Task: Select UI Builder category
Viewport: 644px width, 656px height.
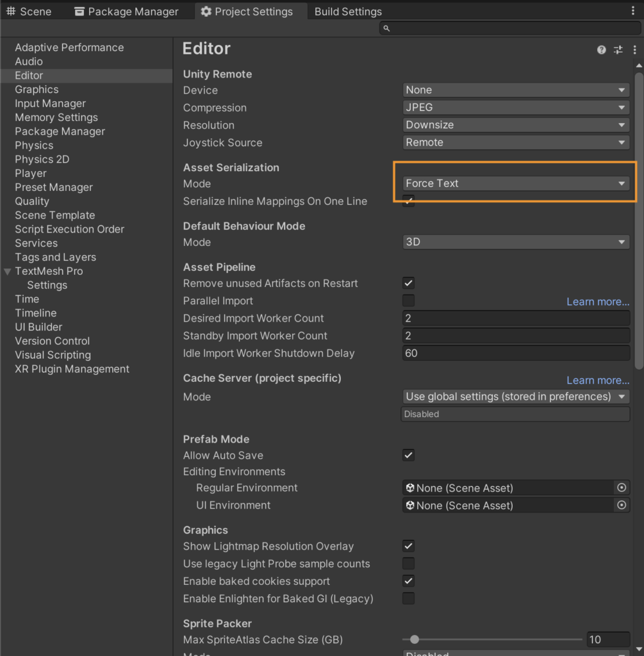Action: tap(38, 327)
